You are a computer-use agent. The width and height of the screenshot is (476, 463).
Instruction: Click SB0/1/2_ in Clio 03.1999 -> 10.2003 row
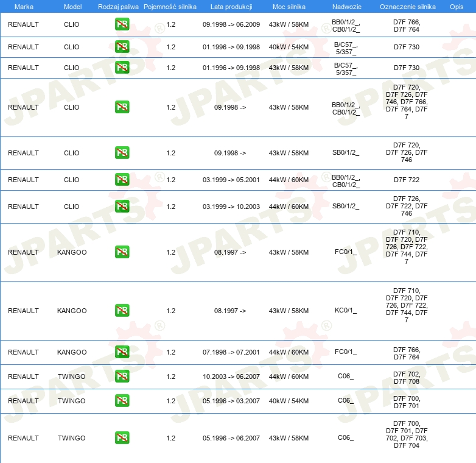(346, 206)
